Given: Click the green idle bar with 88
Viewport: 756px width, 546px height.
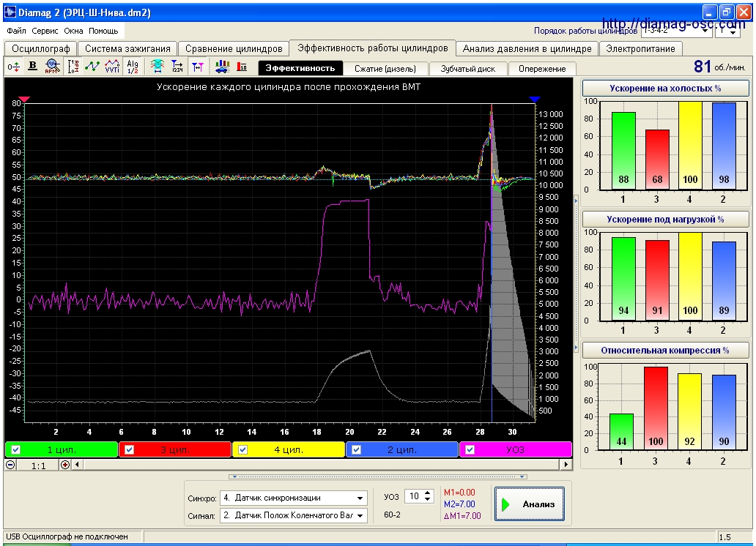Looking at the screenshot, I should [623, 150].
